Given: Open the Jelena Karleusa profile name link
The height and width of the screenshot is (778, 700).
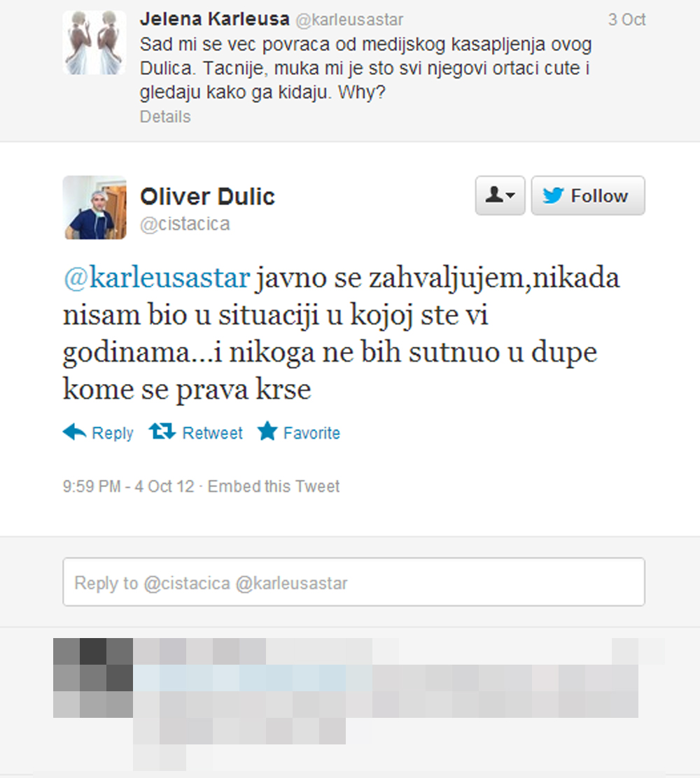Looking at the screenshot, I should coord(214,20).
